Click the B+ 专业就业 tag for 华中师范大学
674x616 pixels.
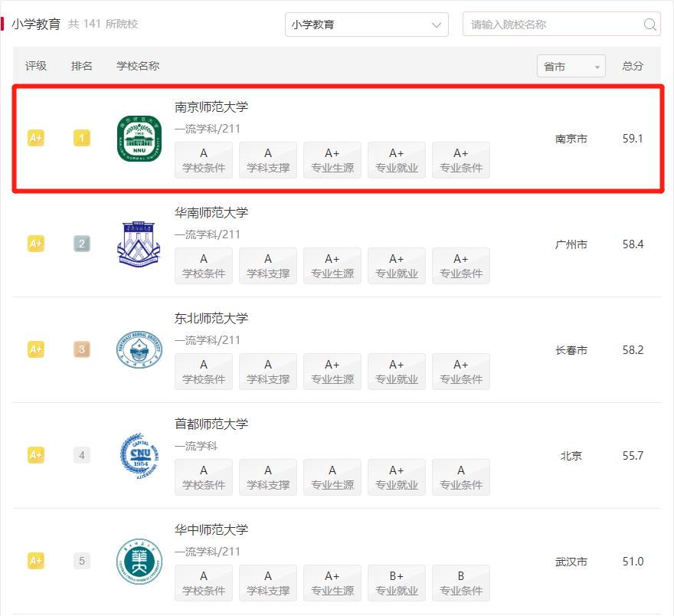pos(397,583)
